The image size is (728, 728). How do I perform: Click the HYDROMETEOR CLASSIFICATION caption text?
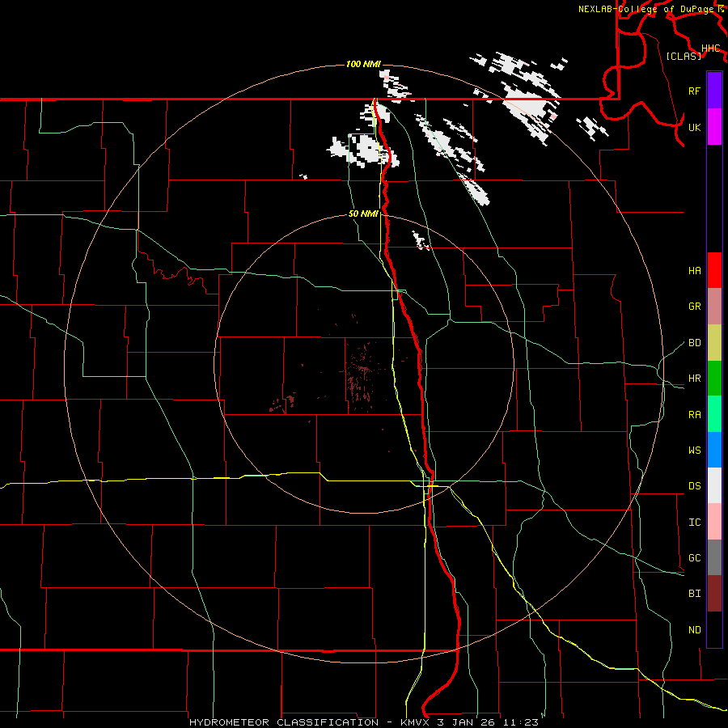[x=284, y=722]
